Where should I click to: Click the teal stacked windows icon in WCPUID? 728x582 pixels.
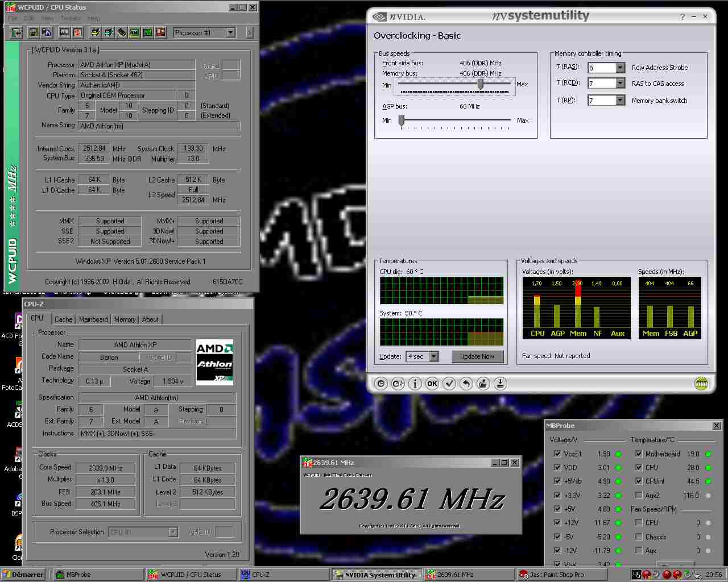click(x=108, y=32)
